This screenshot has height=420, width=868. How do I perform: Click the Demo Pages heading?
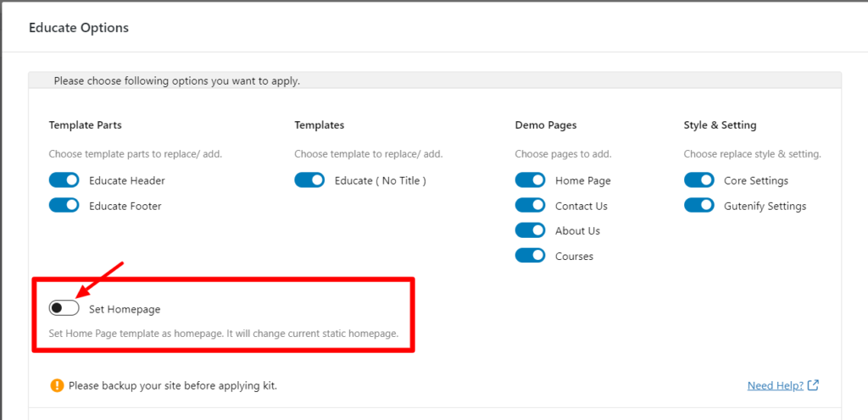click(546, 125)
